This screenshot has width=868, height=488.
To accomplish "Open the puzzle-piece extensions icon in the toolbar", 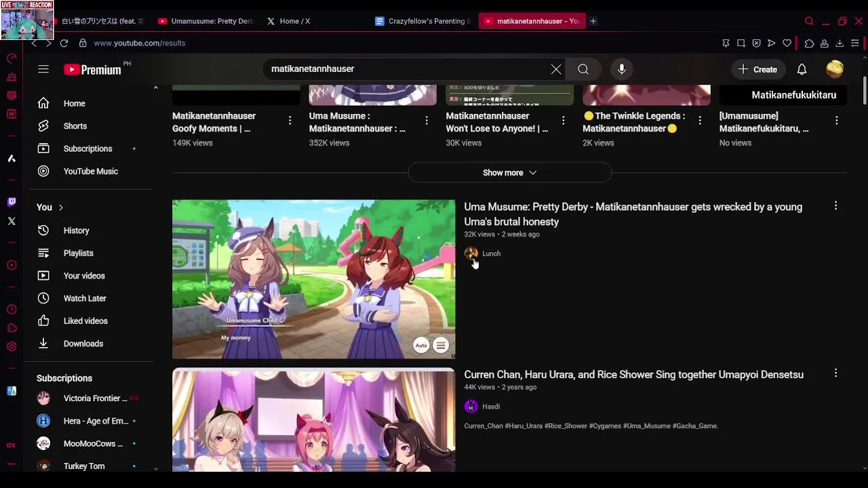I will coord(809,43).
